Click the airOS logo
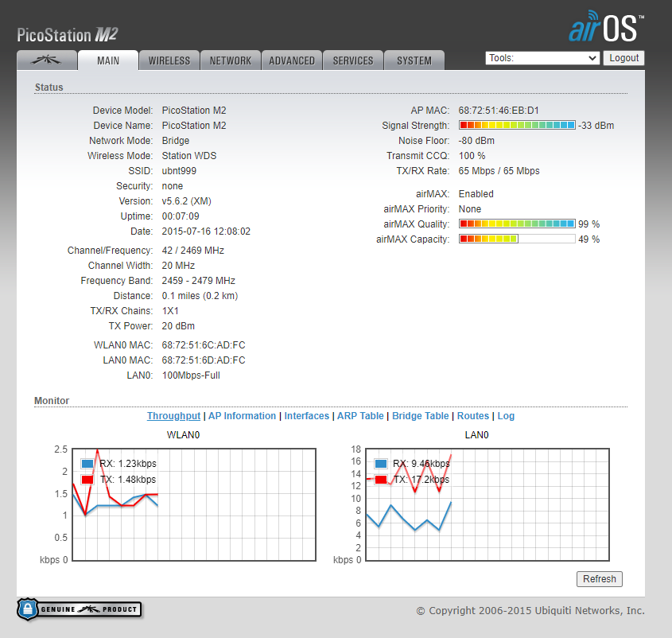The height and width of the screenshot is (638, 672). [x=606, y=26]
